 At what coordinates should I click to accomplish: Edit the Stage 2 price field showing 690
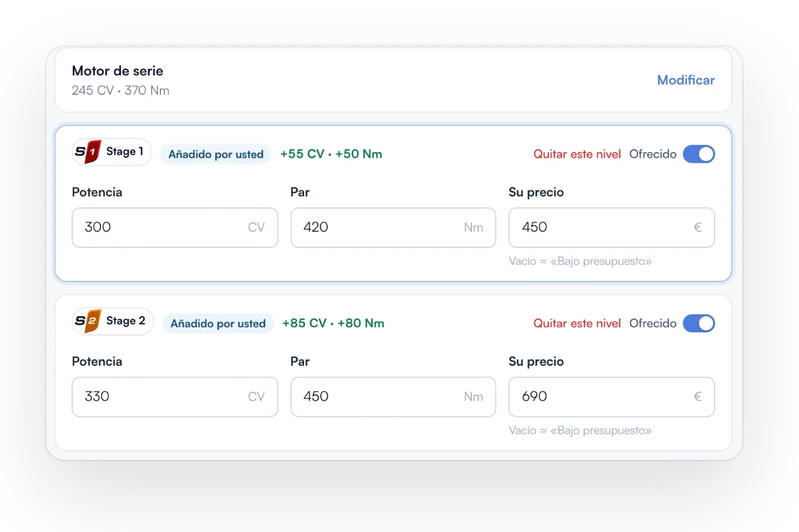[x=611, y=397]
